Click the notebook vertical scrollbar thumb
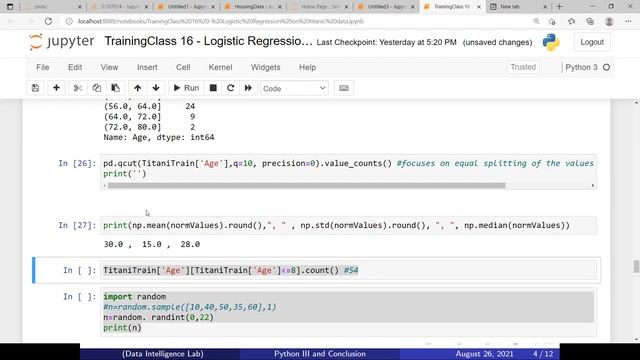Screen dimensions: 640x360 pos(636,266)
